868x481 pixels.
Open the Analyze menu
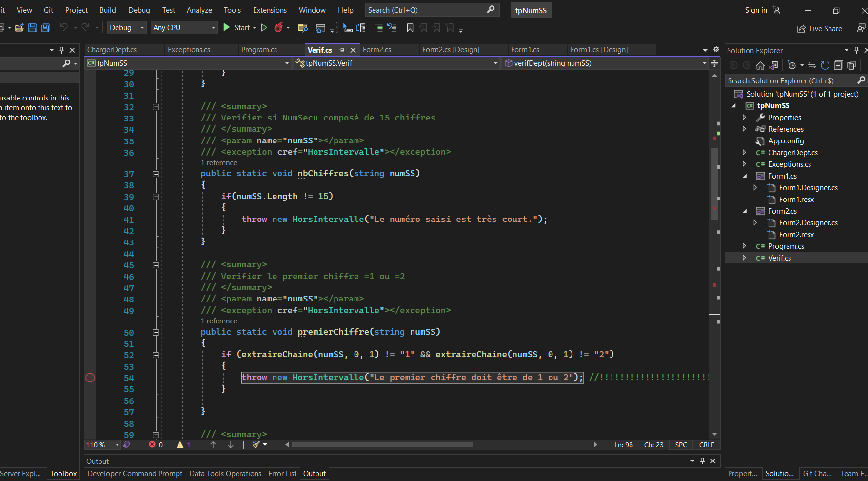coord(199,10)
